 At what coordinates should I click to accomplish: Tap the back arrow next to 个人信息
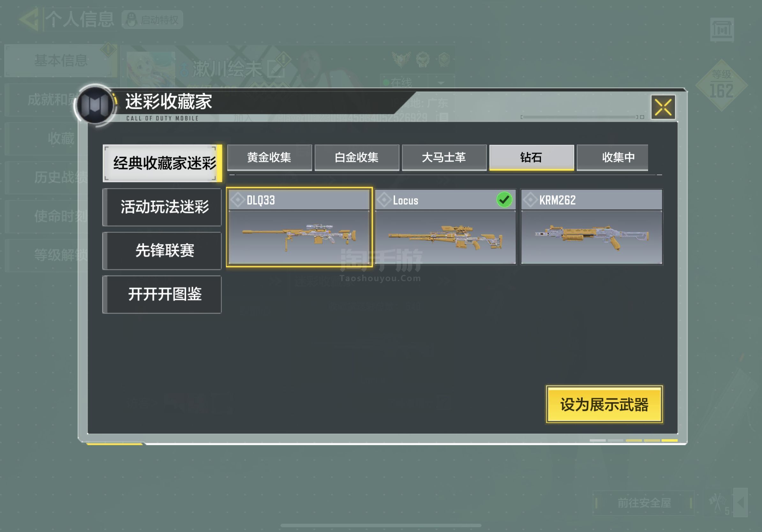coord(29,19)
